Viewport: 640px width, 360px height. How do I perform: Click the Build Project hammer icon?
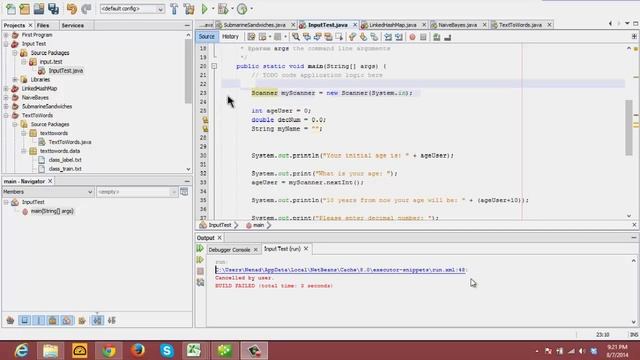174,9
